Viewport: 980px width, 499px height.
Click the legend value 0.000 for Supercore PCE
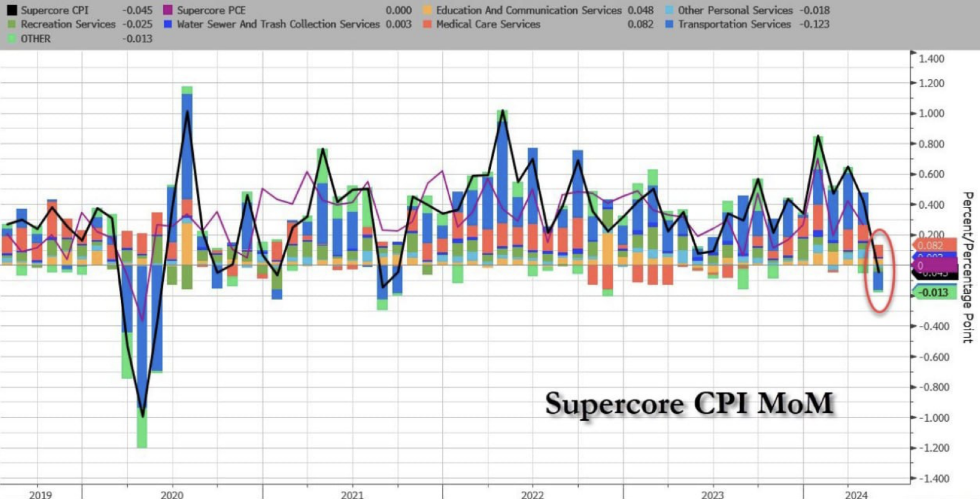pyautogui.click(x=399, y=11)
